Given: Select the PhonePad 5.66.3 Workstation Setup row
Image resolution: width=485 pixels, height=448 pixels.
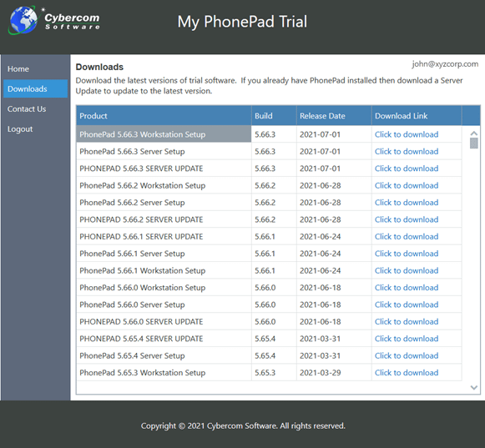Looking at the screenshot, I should 269,134.
